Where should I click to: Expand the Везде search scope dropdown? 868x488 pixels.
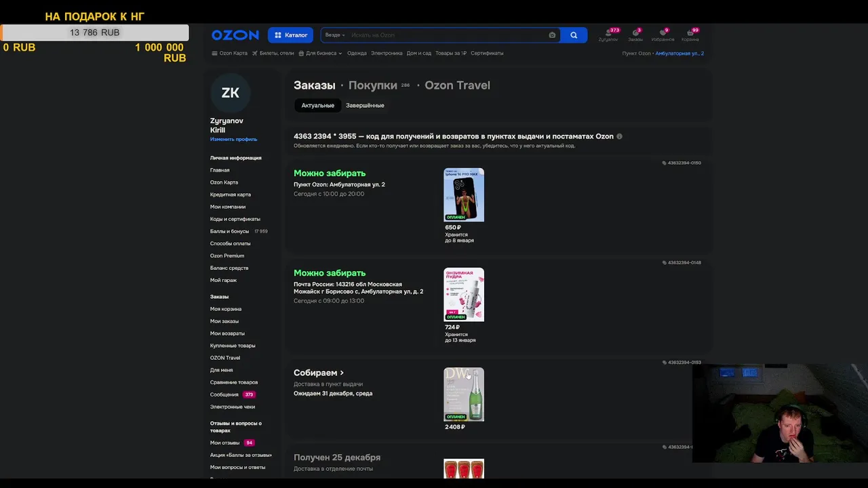pyautogui.click(x=335, y=35)
